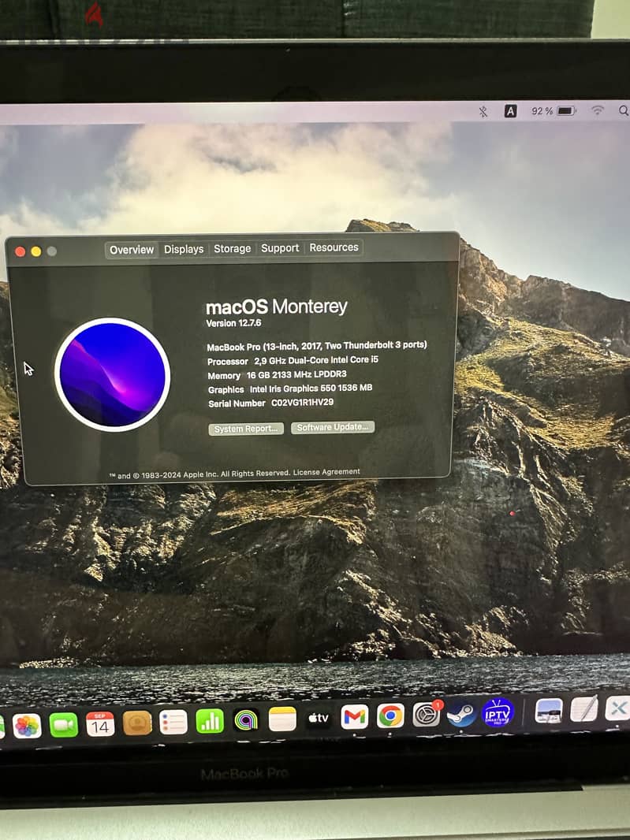
Task: Open the License Agreement link
Action: pos(326,472)
